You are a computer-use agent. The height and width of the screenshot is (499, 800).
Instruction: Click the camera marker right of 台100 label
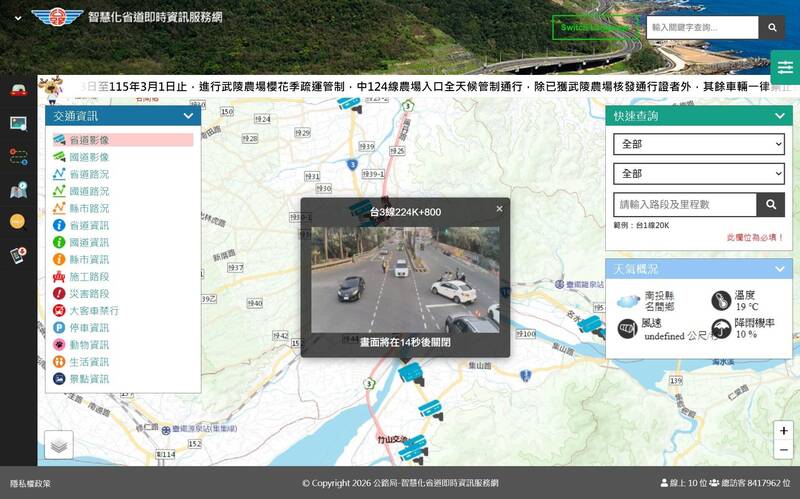point(592,326)
